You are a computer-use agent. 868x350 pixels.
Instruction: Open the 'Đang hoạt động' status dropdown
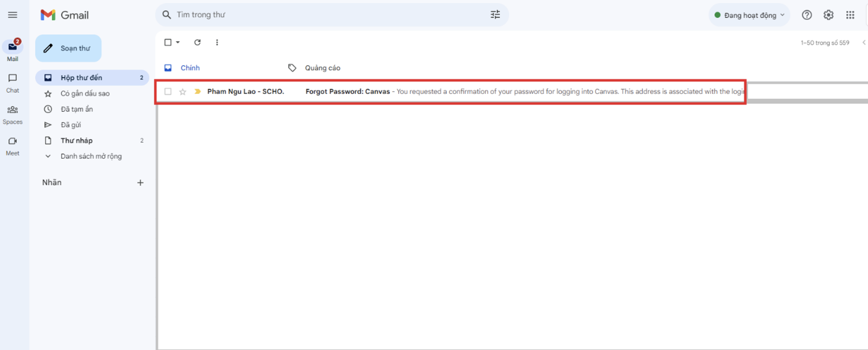coord(750,15)
